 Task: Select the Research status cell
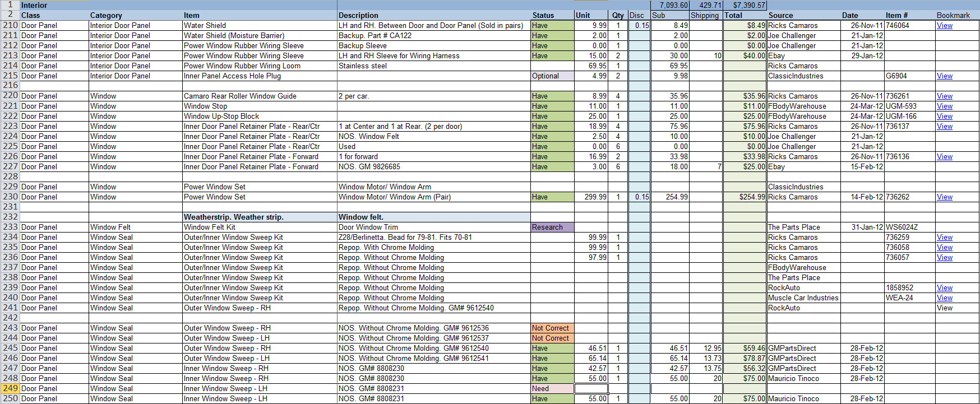click(552, 227)
